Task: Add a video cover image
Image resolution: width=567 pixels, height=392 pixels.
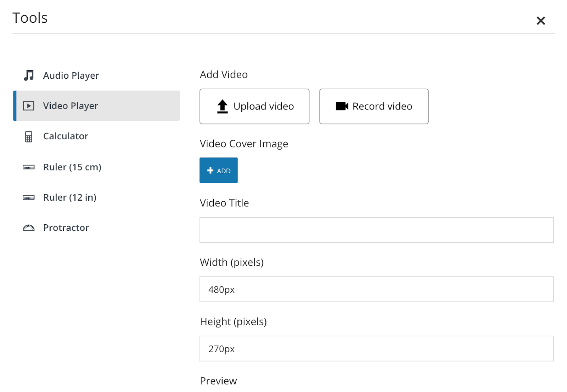Action: coord(218,170)
